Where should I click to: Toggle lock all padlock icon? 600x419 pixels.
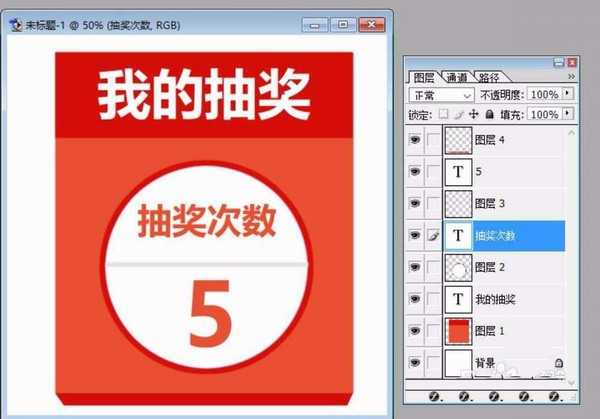489,114
